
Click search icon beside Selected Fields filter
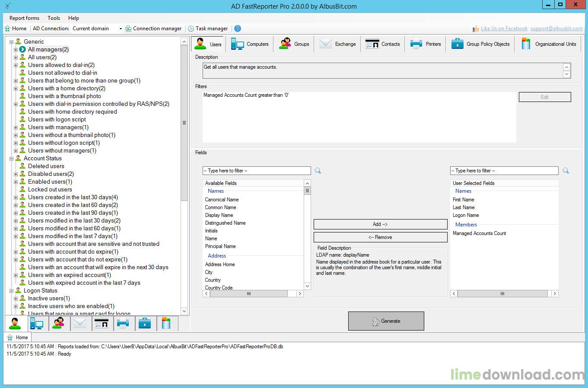(566, 171)
